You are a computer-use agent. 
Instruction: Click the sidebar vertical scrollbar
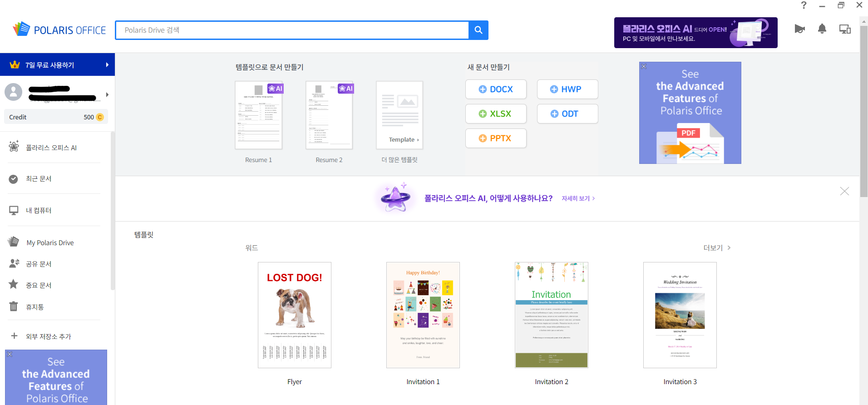(x=113, y=211)
